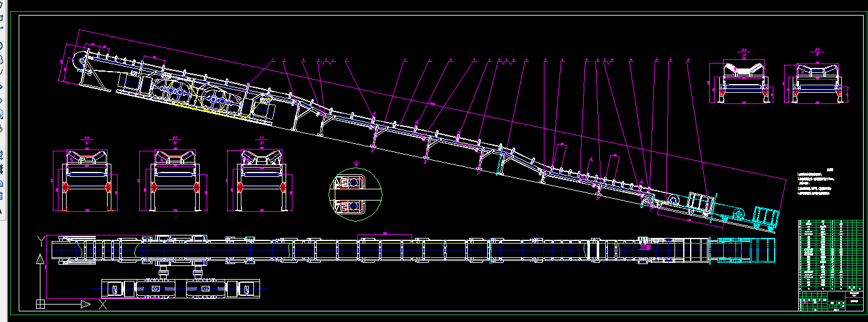Image resolution: width=868 pixels, height=322 pixels.
Task: Click the head pulley at conveyor's upper end
Action: point(82,61)
